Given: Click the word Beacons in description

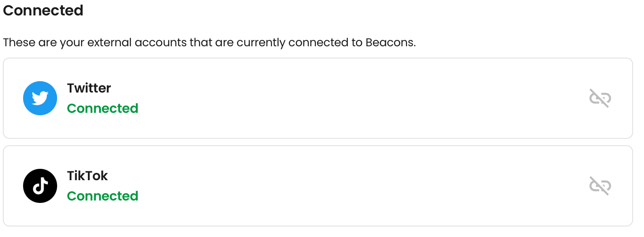Looking at the screenshot, I should (x=390, y=43).
